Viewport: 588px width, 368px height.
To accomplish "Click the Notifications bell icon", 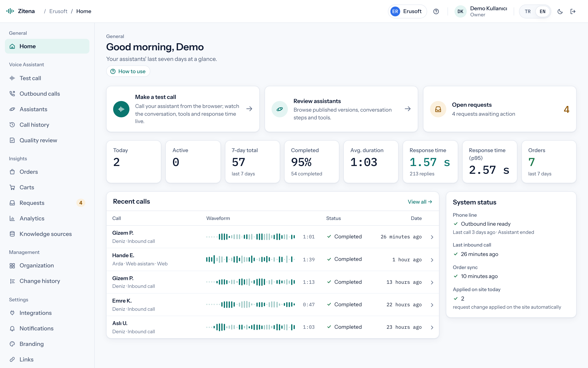I will tap(12, 329).
